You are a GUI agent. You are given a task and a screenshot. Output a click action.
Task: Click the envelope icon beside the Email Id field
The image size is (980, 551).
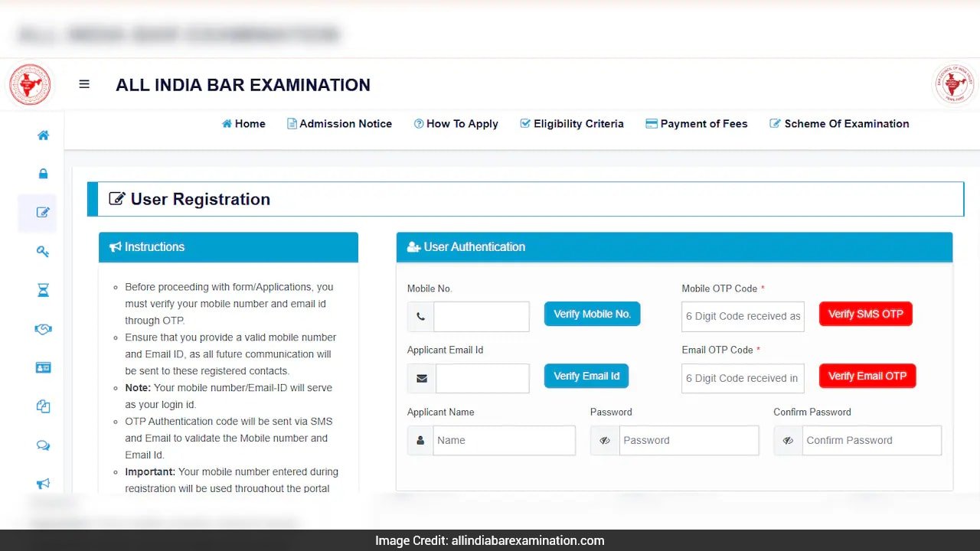(x=422, y=378)
